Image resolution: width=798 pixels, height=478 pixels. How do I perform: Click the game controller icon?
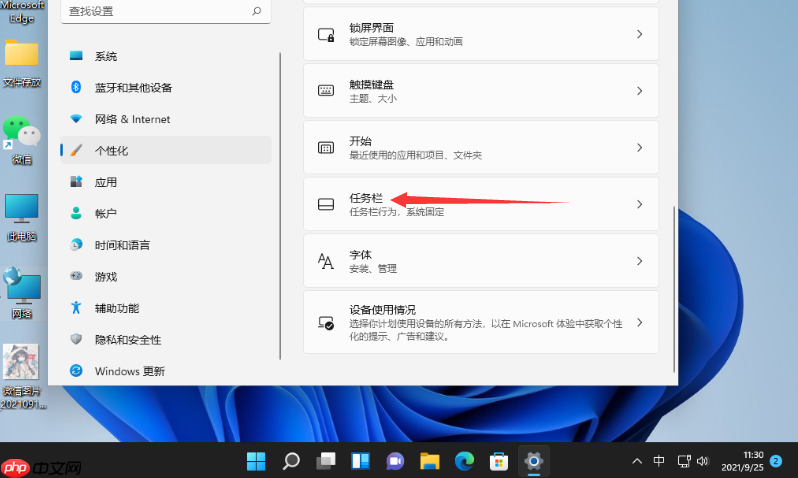click(x=76, y=276)
